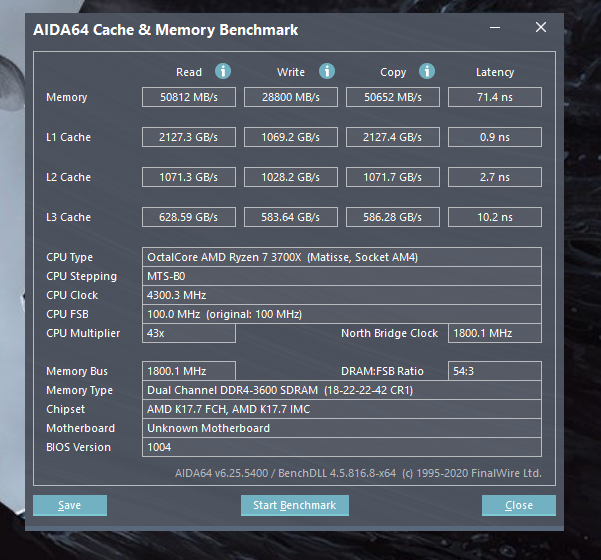This screenshot has height=560, width=601.
Task: Click the L2 Cache row label
Action: click(x=68, y=177)
